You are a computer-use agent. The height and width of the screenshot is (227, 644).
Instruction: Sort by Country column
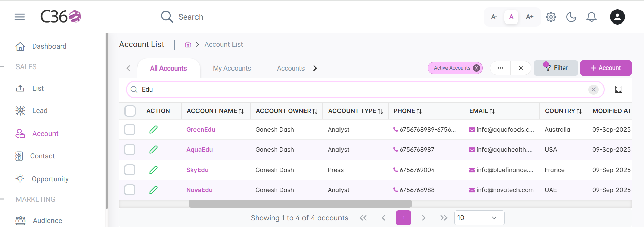pos(579,111)
